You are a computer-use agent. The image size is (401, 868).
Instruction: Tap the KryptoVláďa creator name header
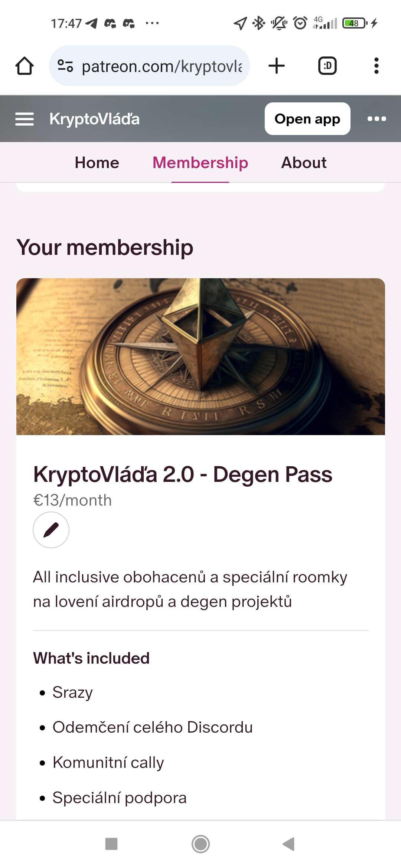coord(94,119)
